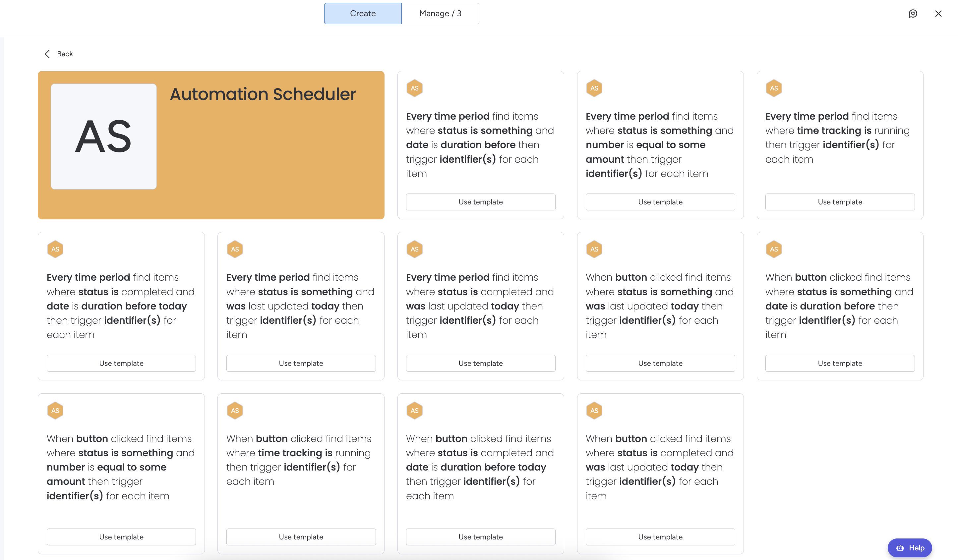The width and height of the screenshot is (958, 560).
Task: Use template for button clicked time tracking running
Action: (301, 537)
